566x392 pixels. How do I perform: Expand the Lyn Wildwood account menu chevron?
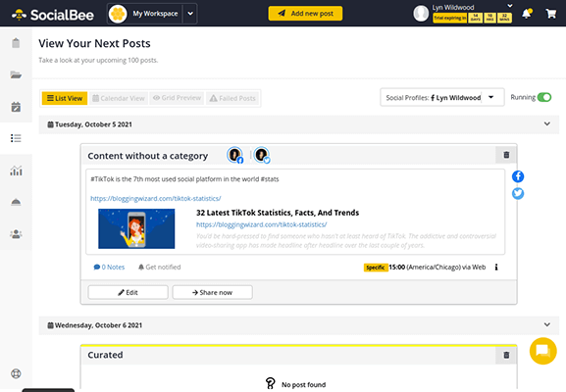(510, 6)
